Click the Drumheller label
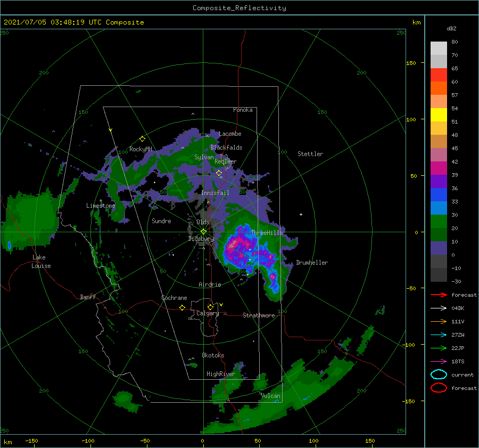Image resolution: width=479 pixels, height=448 pixels. pyautogui.click(x=312, y=263)
